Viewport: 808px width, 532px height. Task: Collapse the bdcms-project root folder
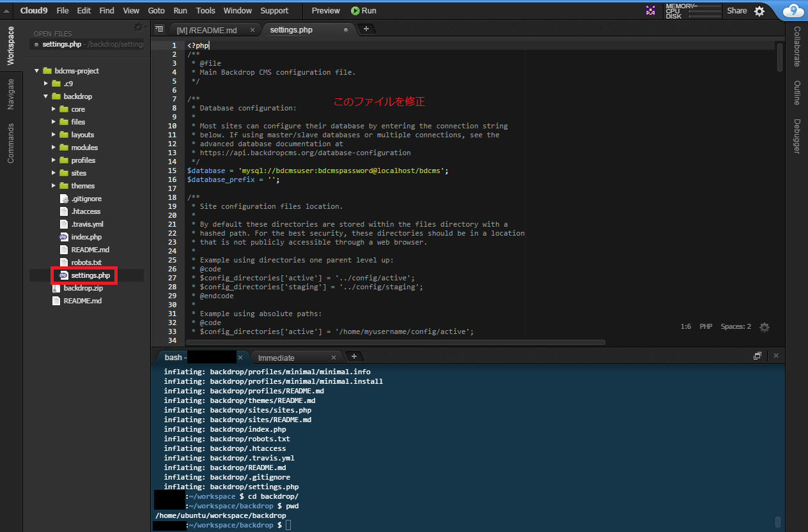click(38, 71)
